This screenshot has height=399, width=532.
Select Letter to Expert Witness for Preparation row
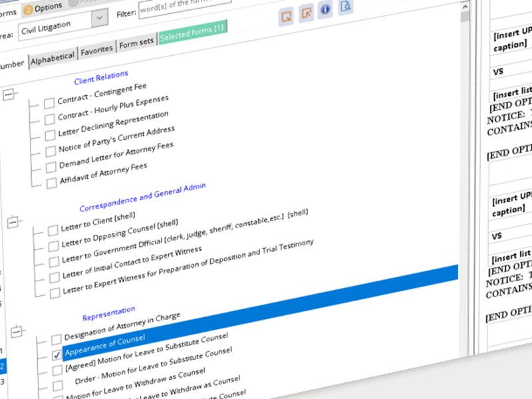[x=188, y=266]
